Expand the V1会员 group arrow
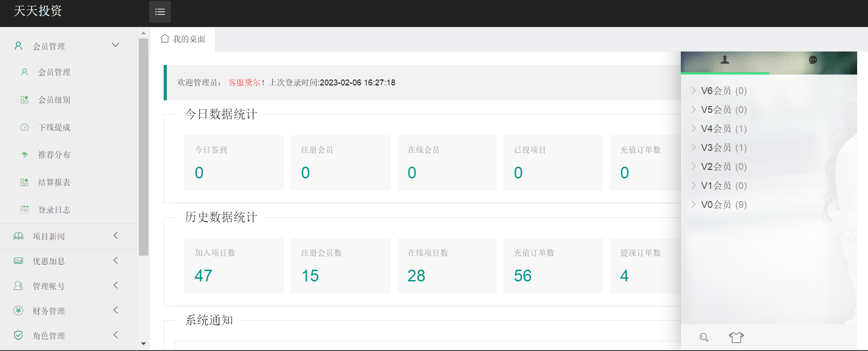 [x=693, y=185]
